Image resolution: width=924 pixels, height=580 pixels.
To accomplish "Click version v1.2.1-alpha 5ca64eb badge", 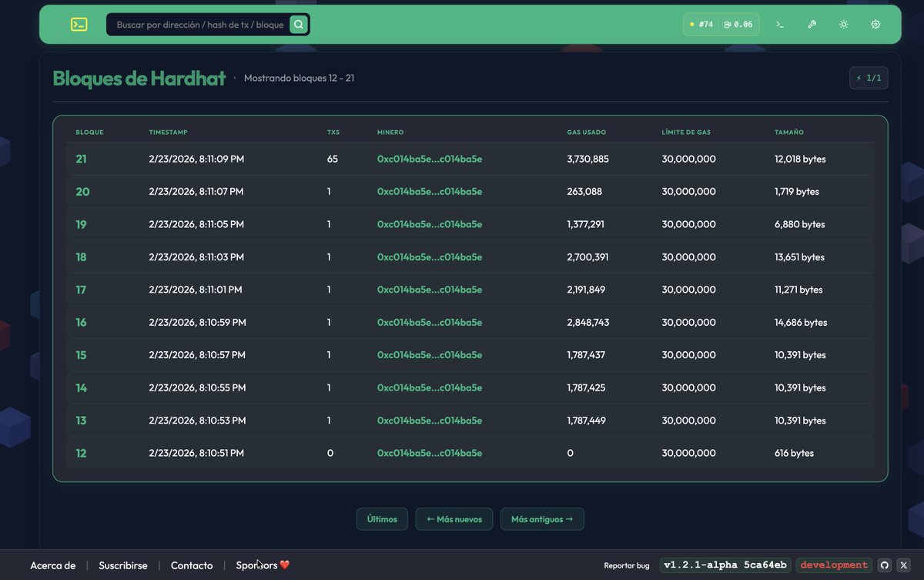I will tap(725, 565).
